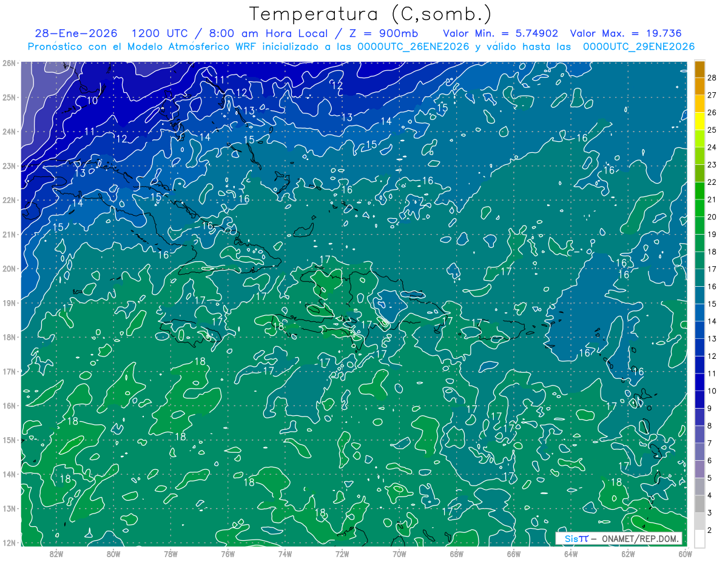Click the bright yellow swatch beside label 25
The height and width of the screenshot is (562, 728).
[x=699, y=121]
